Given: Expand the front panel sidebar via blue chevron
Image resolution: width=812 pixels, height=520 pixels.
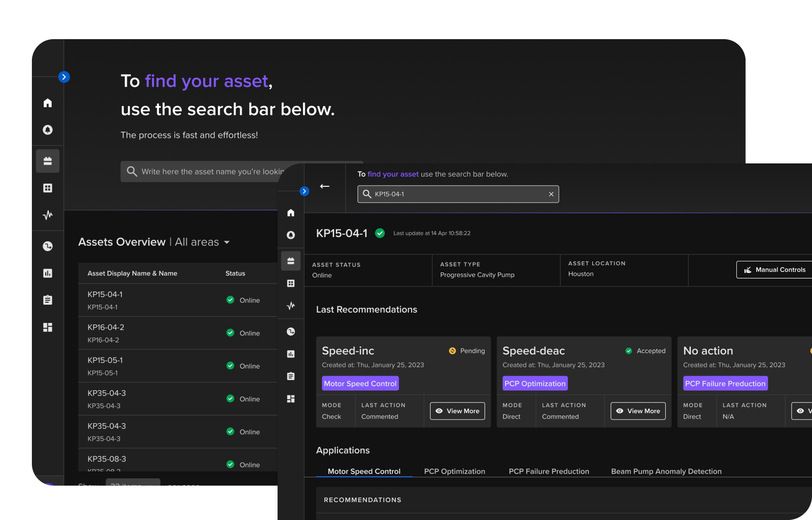Looking at the screenshot, I should (x=304, y=191).
